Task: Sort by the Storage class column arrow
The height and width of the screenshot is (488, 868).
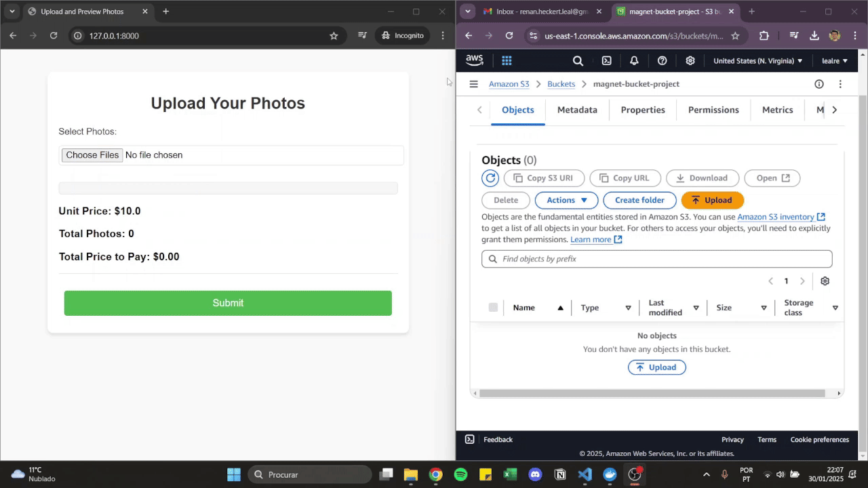Action: tap(835, 308)
